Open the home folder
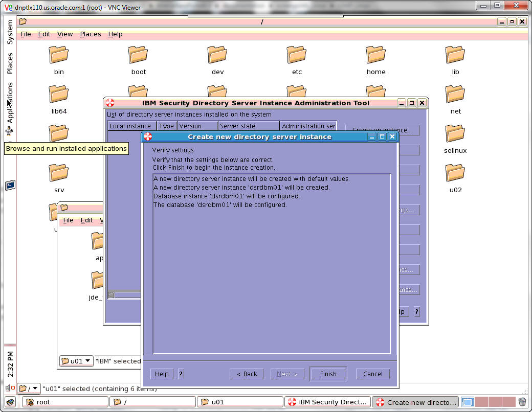This screenshot has width=532, height=412. 376,55
